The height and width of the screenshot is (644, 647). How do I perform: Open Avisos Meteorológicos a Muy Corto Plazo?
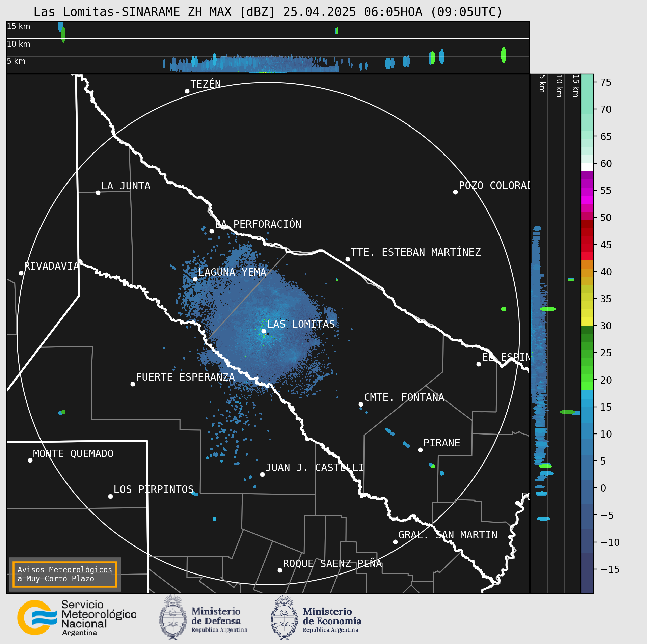65,574
